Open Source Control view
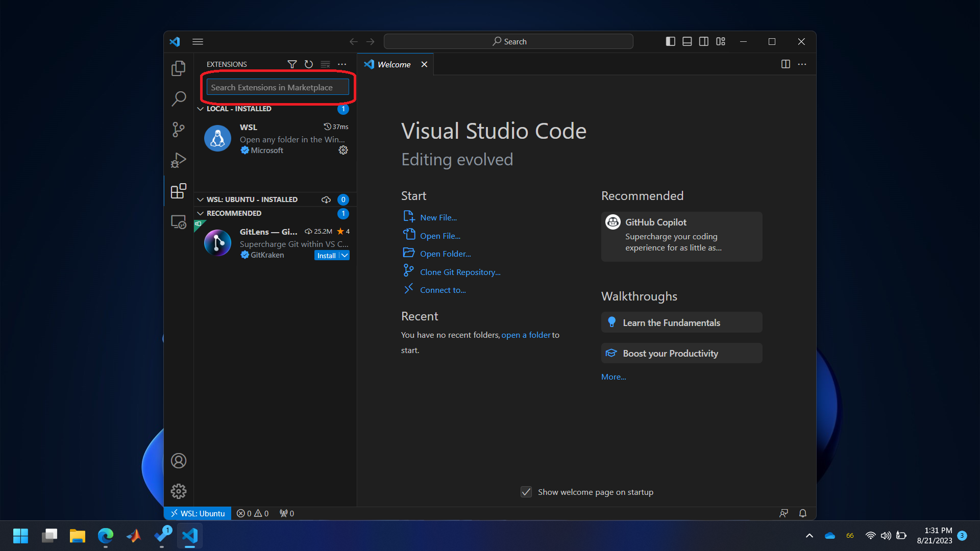980x551 pixels. pos(178,130)
